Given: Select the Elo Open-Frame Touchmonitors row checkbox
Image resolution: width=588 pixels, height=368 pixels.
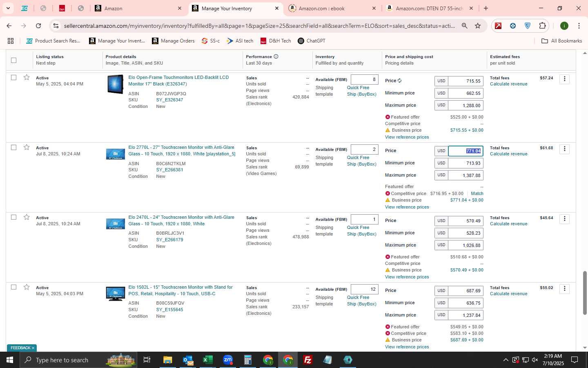Looking at the screenshot, I should (x=13, y=77).
